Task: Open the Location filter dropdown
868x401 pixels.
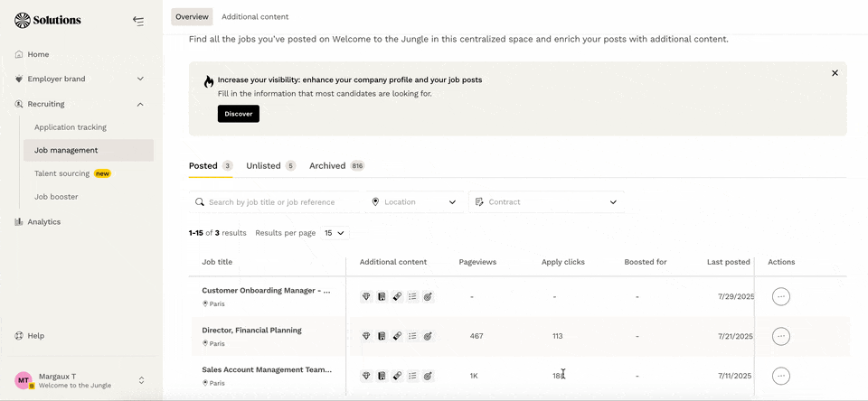Action: pos(414,202)
